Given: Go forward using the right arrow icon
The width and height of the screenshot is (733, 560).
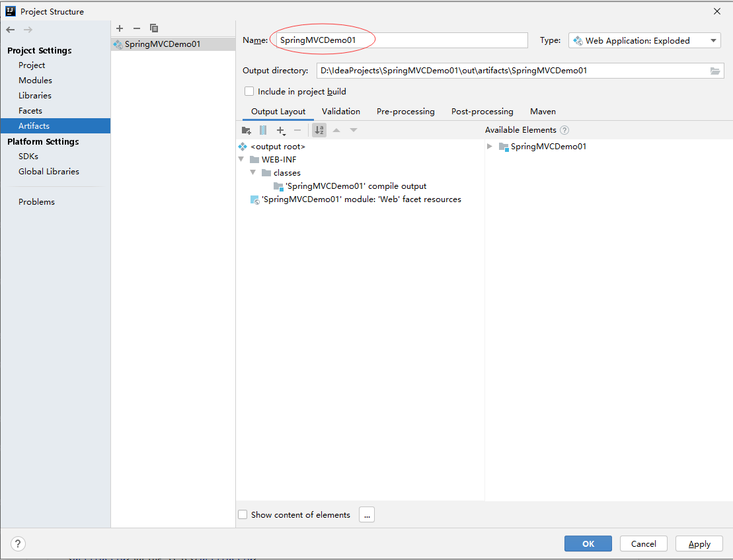Looking at the screenshot, I should [28, 30].
